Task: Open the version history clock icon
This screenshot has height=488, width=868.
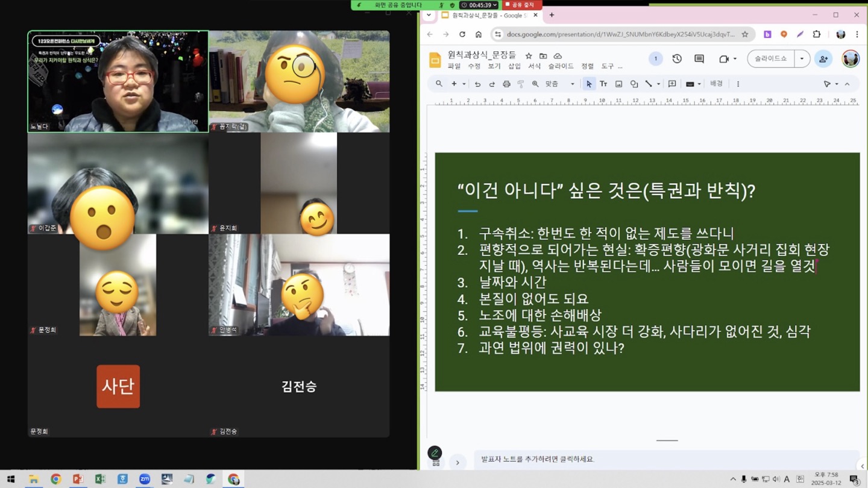Action: [x=677, y=58]
